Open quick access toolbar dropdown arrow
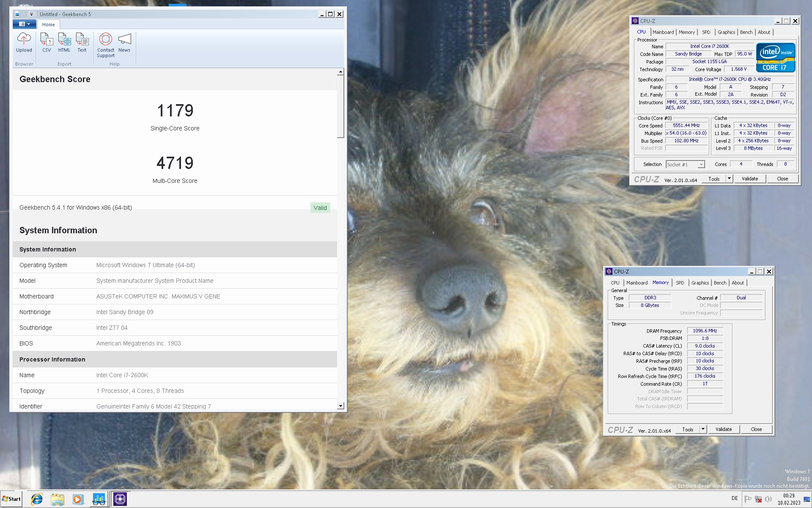 [x=31, y=14]
